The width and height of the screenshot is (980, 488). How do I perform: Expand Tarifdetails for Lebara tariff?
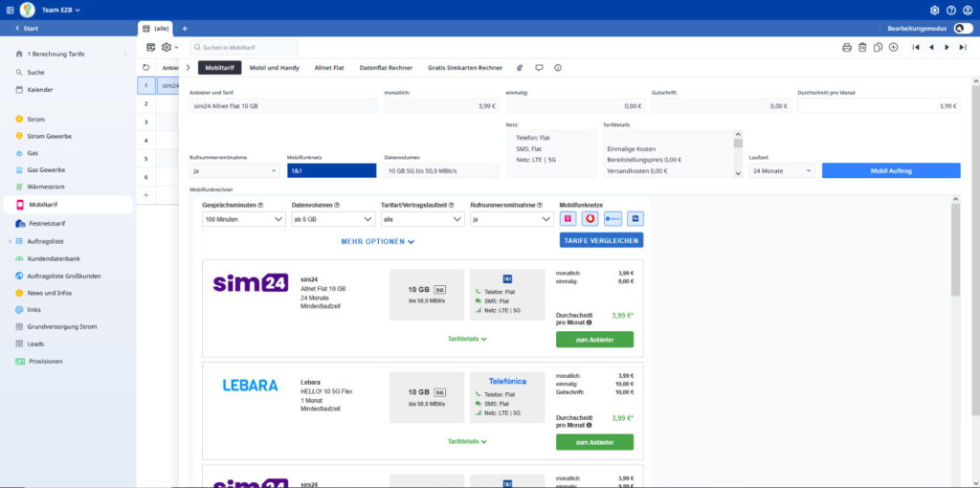[x=467, y=441]
